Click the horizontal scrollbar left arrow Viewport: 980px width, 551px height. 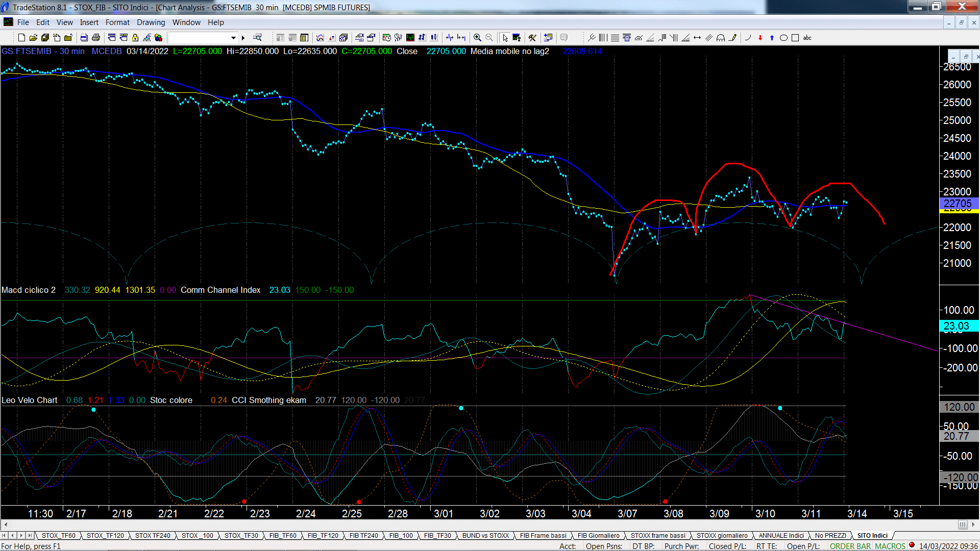(x=6, y=524)
